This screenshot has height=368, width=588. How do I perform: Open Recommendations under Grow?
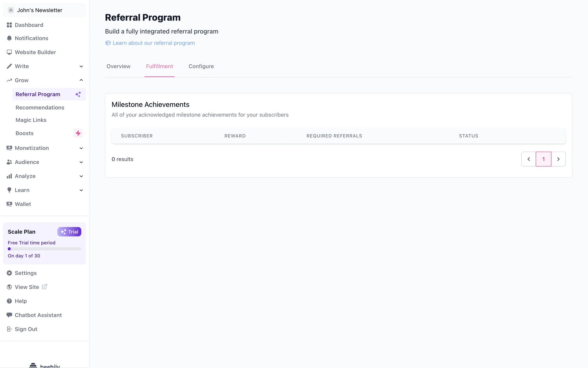click(x=40, y=108)
